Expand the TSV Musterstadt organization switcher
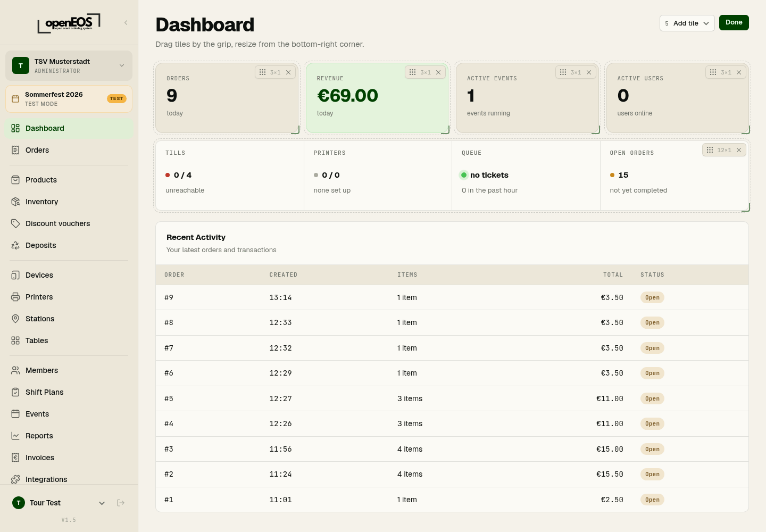Viewport: 766px width, 532px height. [x=69, y=65]
